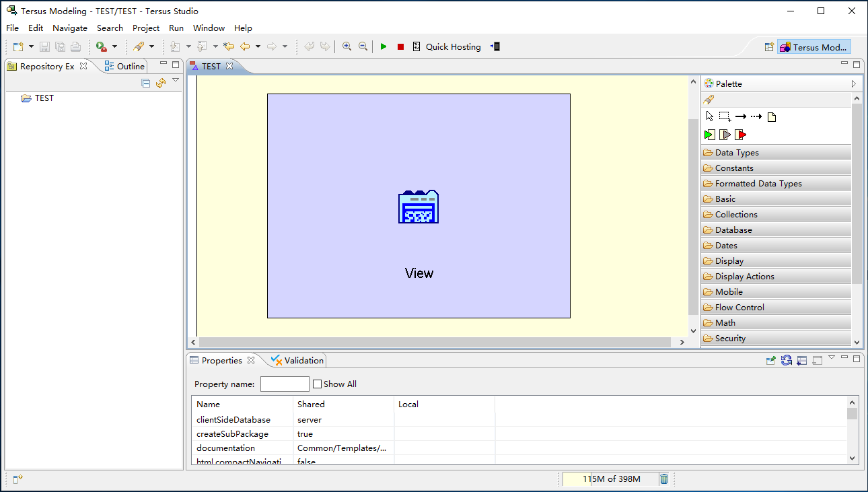The image size is (868, 492).
Task: Toggle Link with Editor in Repository Explorer
Action: click(x=161, y=83)
